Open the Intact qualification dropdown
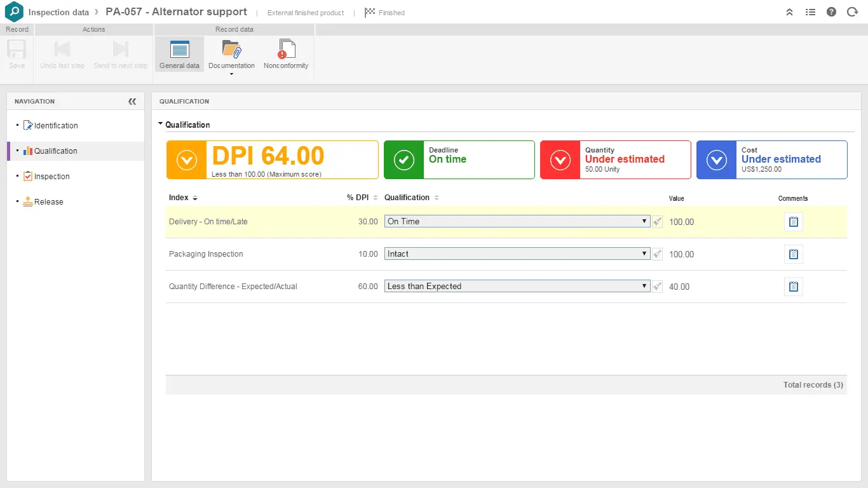 (x=517, y=254)
